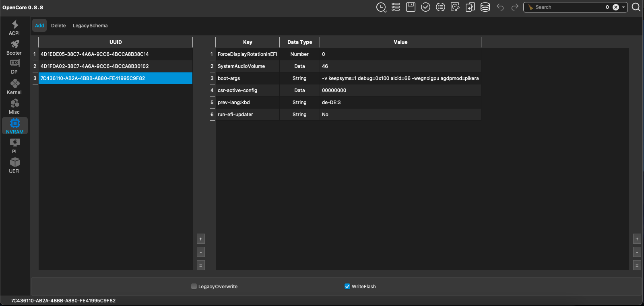Select the boot-args value cell
Screen dimensions: 644x306
point(400,78)
